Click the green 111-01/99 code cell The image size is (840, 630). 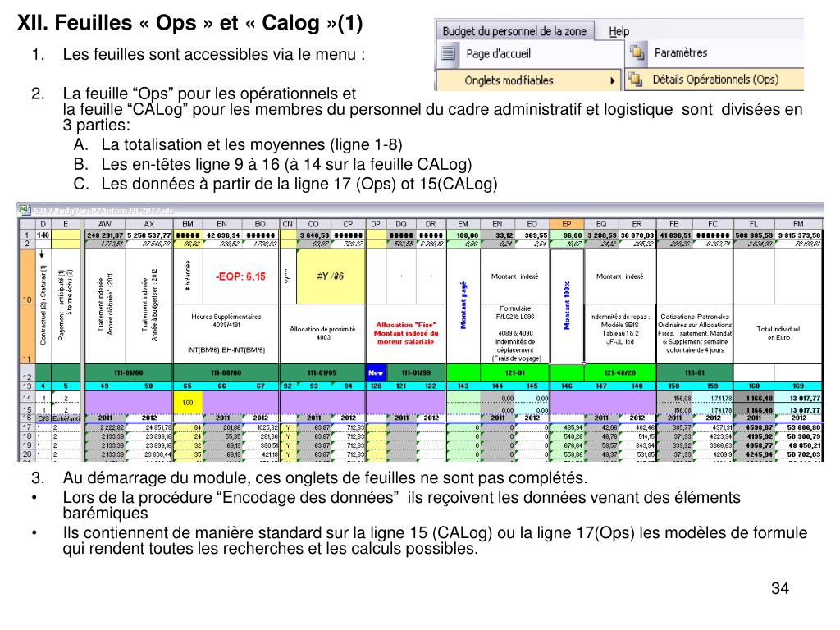(x=416, y=373)
